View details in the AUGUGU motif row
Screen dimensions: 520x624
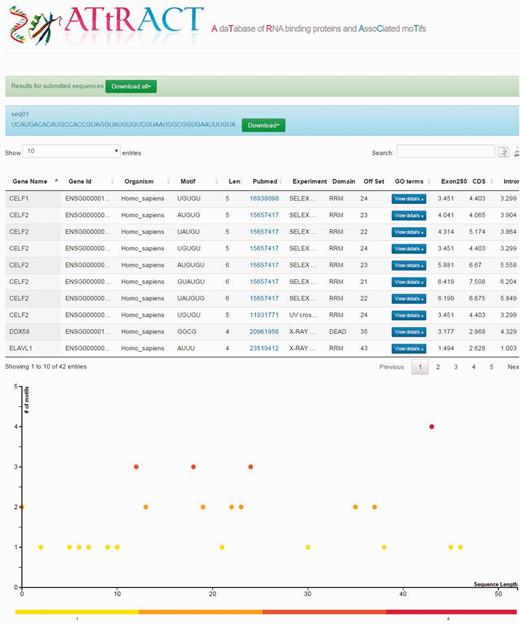pyautogui.click(x=409, y=265)
